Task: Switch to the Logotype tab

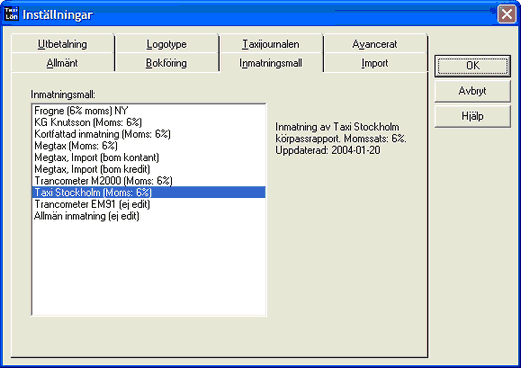Action: tap(166, 44)
